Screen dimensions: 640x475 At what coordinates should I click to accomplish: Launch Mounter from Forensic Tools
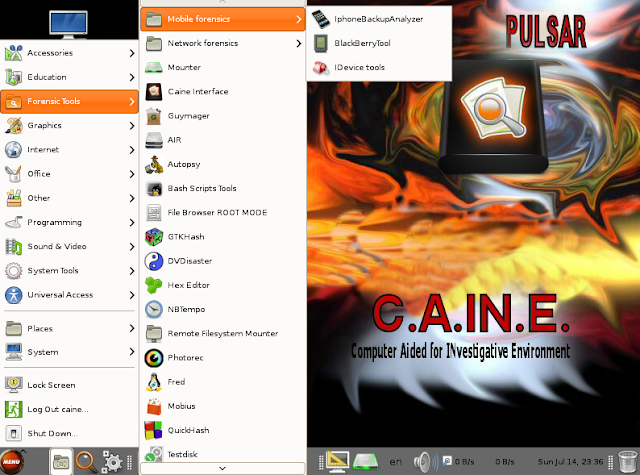pos(222,67)
